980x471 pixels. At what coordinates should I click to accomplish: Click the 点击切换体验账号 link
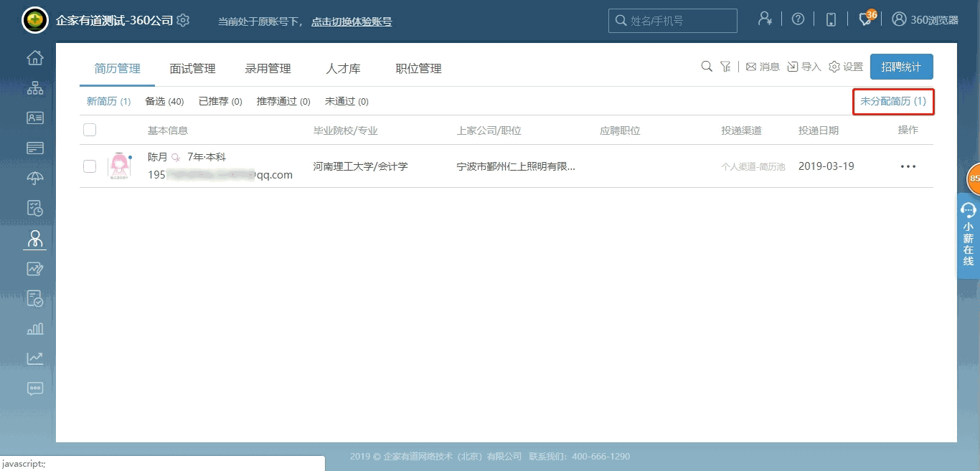352,22
